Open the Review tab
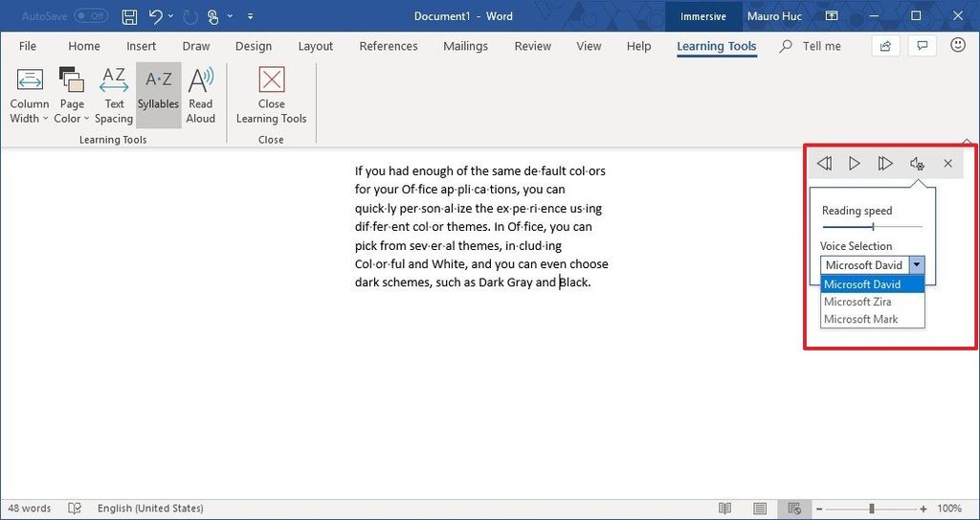This screenshot has width=980, height=520. [x=532, y=46]
